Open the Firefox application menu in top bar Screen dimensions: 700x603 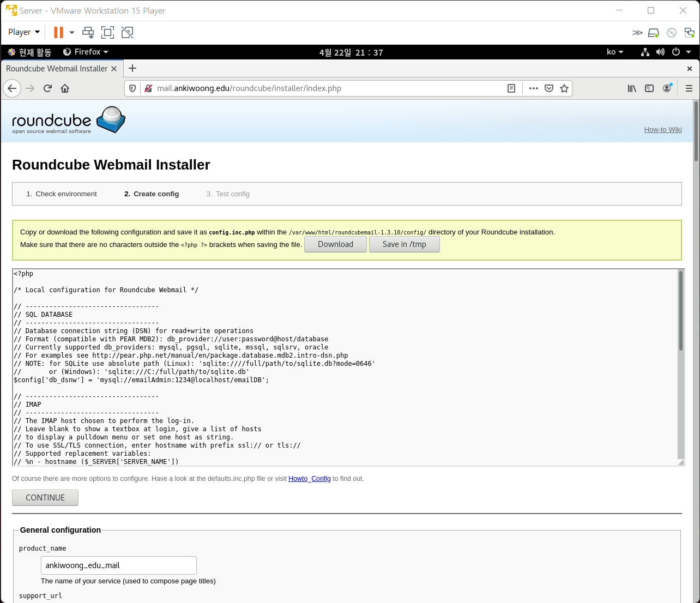click(86, 52)
